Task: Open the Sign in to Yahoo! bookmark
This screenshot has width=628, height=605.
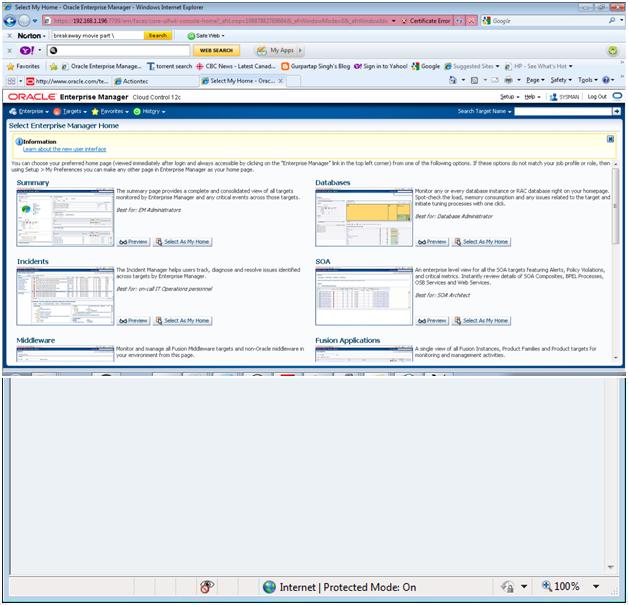Action: [x=381, y=66]
